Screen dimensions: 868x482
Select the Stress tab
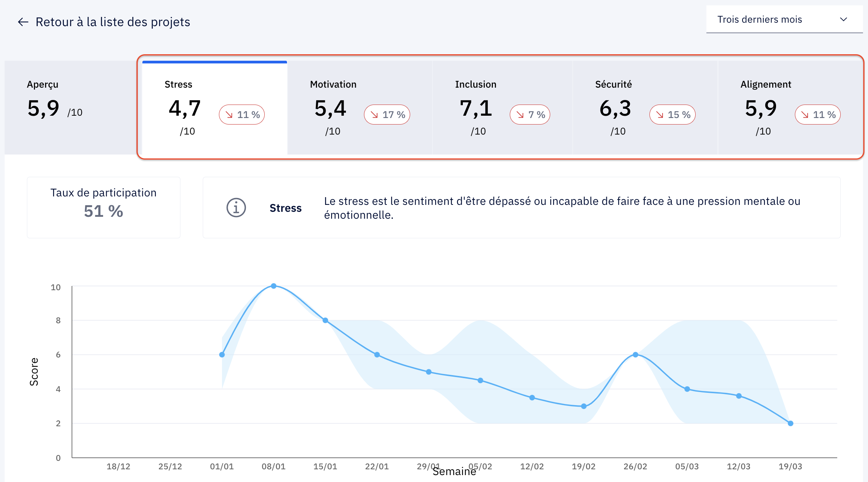pos(215,108)
